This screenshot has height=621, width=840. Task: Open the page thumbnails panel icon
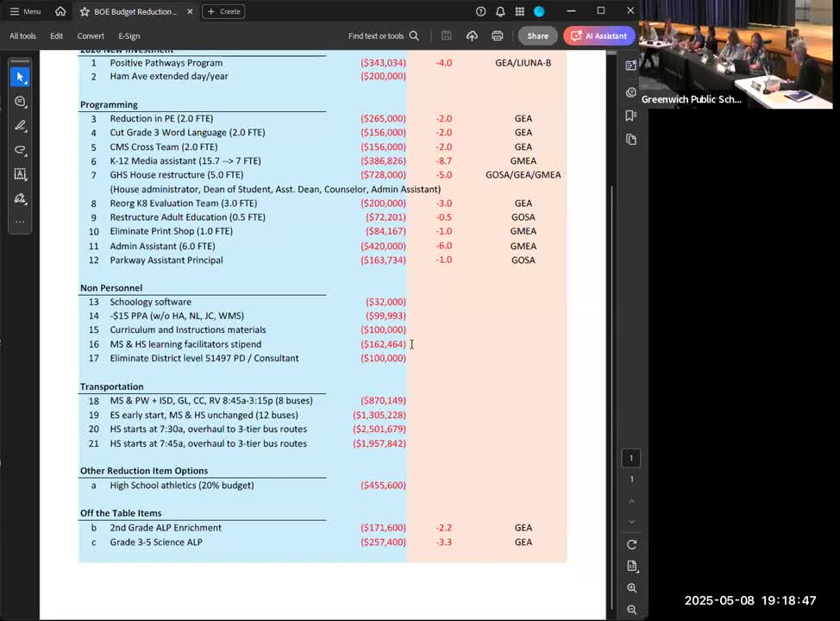point(631,140)
